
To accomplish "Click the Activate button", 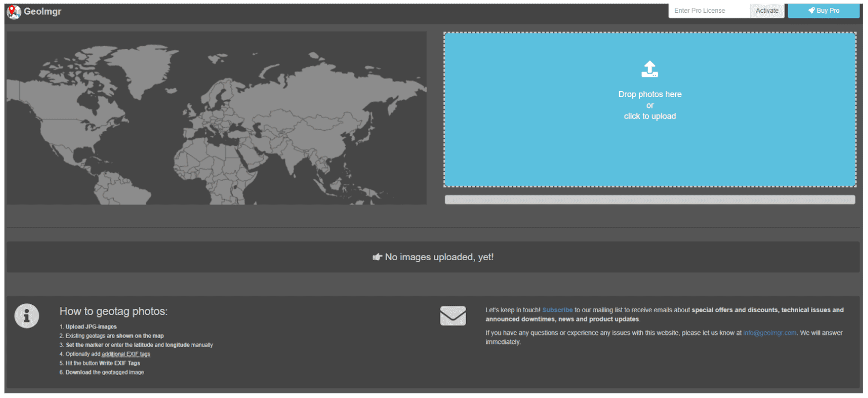I will coord(767,11).
